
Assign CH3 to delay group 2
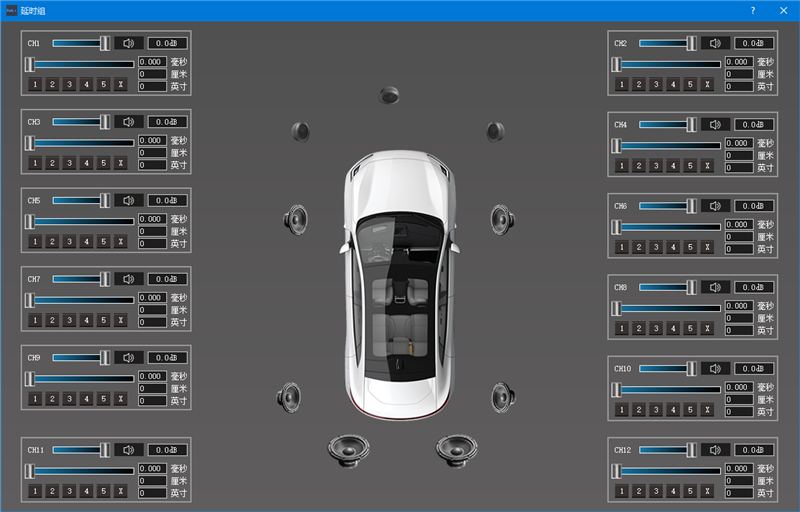point(52,163)
